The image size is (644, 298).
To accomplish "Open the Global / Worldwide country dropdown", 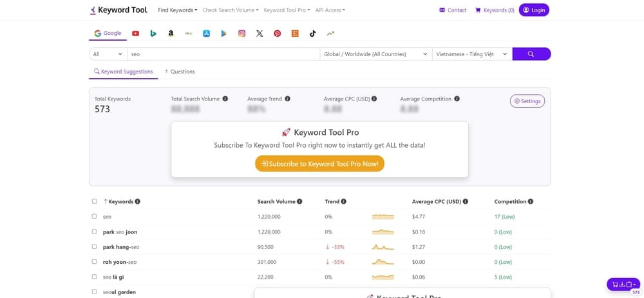I will pos(376,54).
